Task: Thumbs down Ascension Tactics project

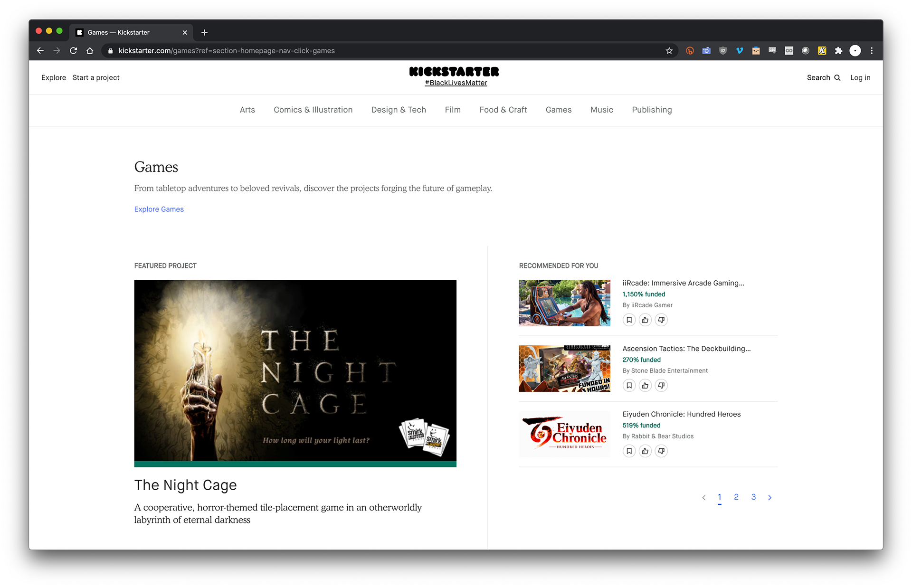Action: [x=661, y=386]
